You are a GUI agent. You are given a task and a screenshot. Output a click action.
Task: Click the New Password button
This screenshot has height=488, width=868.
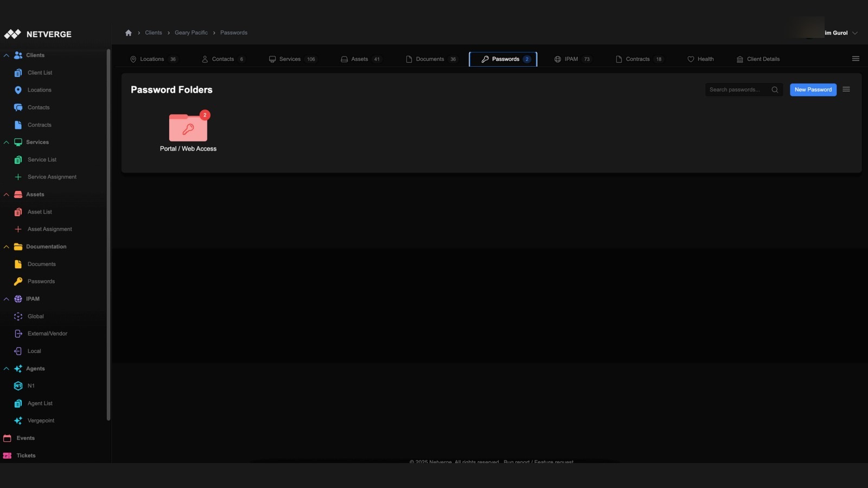coord(813,89)
